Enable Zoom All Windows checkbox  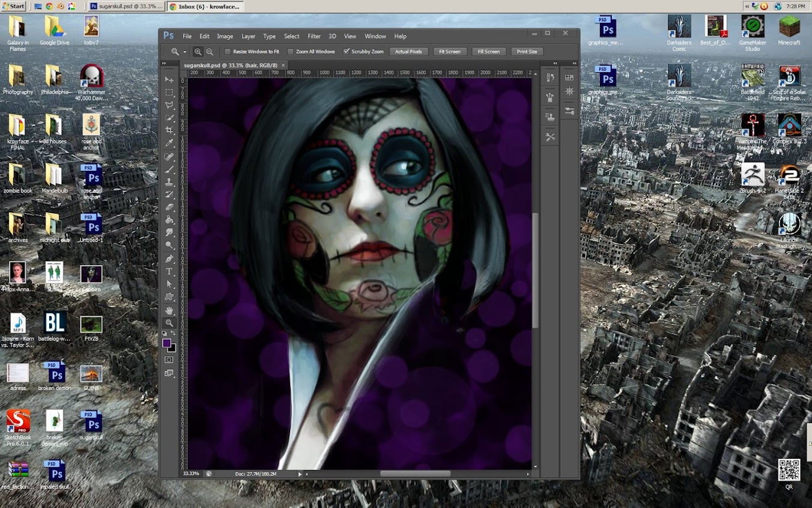pyautogui.click(x=291, y=52)
